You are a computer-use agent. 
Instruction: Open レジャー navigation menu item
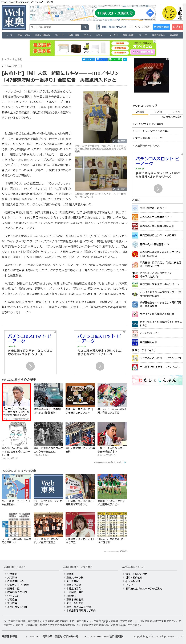tap(100, 36)
